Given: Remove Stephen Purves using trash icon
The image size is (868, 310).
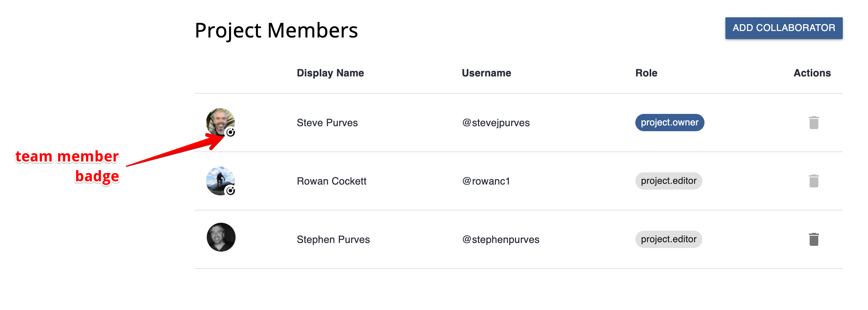Looking at the screenshot, I should [x=814, y=239].
